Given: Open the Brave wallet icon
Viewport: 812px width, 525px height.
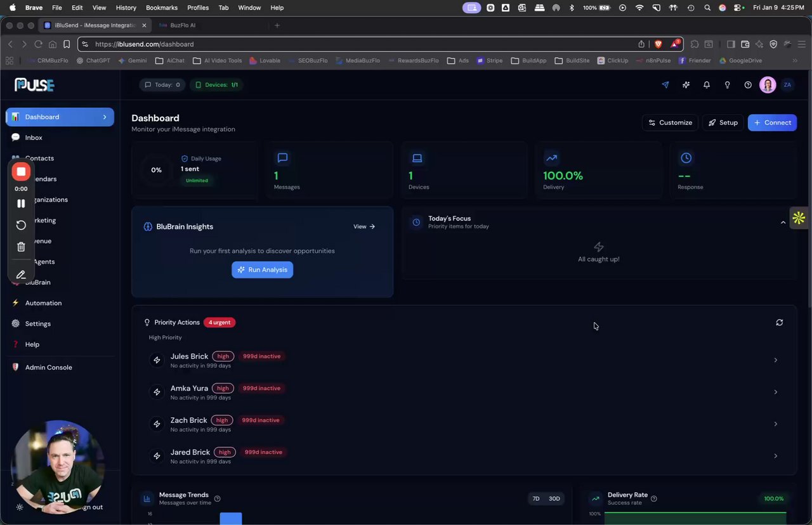Looking at the screenshot, I should point(745,44).
